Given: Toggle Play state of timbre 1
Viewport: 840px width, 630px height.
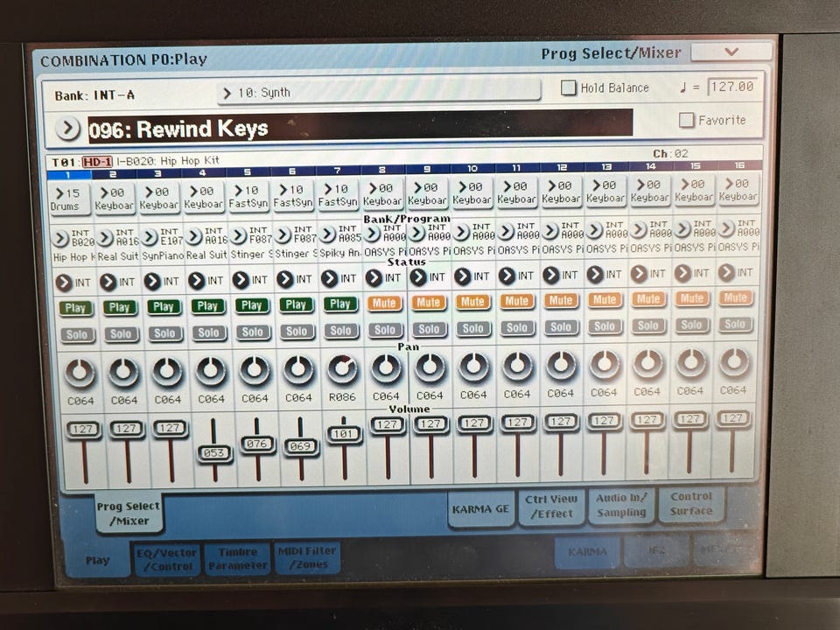Looking at the screenshot, I should pos(75,308).
